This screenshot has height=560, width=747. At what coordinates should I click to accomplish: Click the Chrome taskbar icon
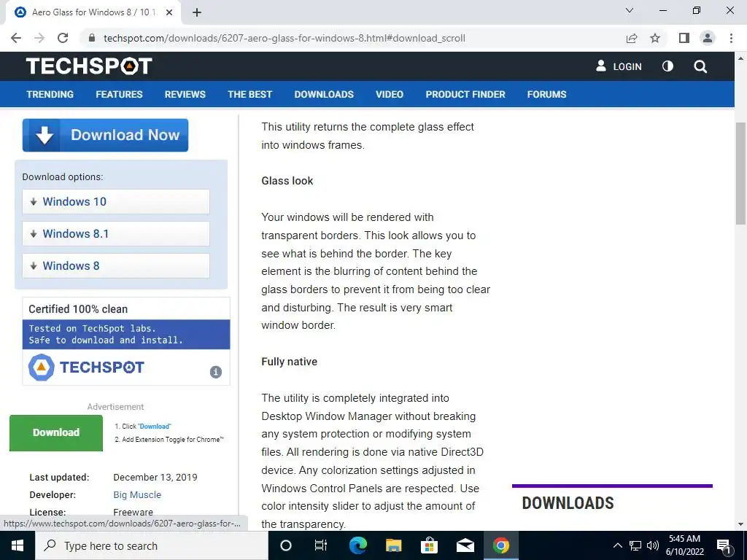click(x=500, y=545)
